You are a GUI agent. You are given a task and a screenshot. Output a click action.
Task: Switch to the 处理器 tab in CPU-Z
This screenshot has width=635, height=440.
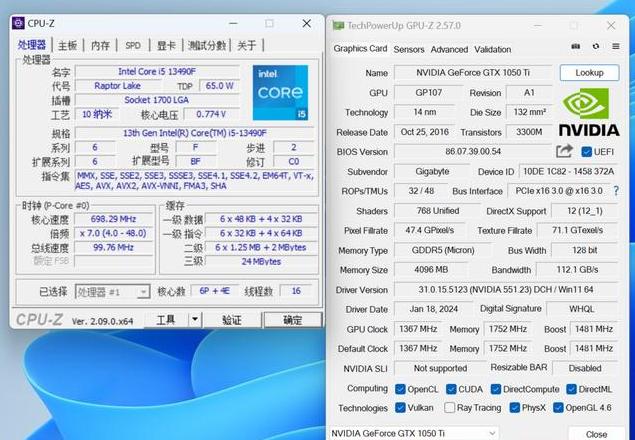point(32,45)
